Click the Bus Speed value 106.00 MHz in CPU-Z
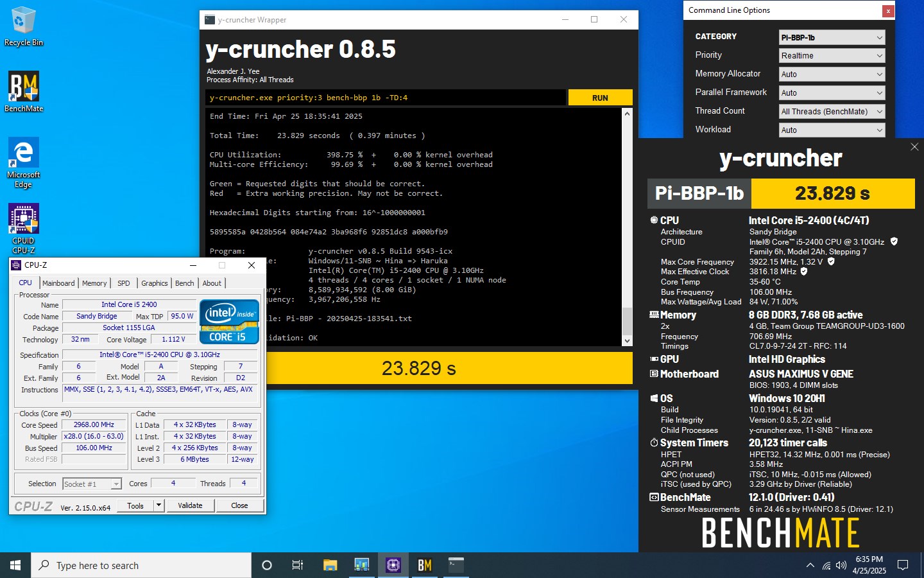924x578 pixels. (x=94, y=448)
